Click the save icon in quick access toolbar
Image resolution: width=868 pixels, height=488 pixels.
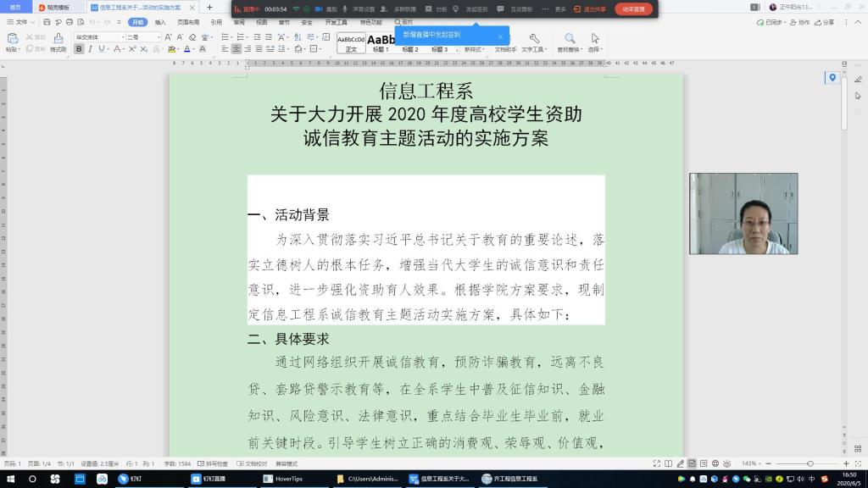point(46,22)
